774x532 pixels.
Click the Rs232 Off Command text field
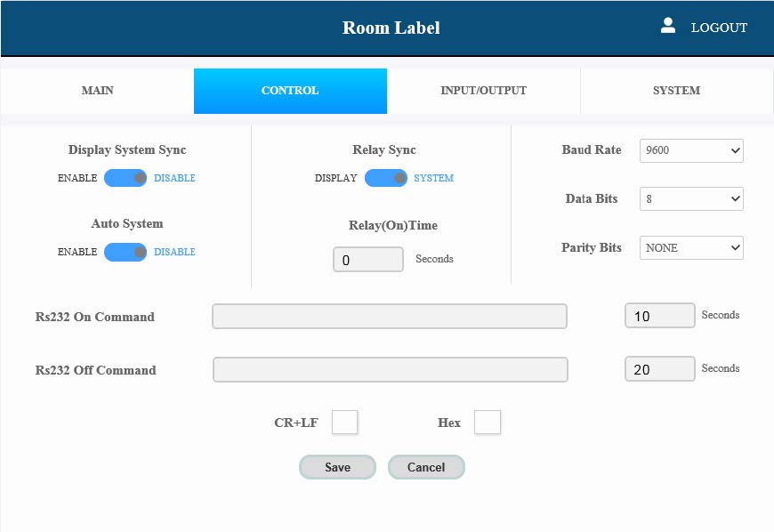[x=390, y=370]
